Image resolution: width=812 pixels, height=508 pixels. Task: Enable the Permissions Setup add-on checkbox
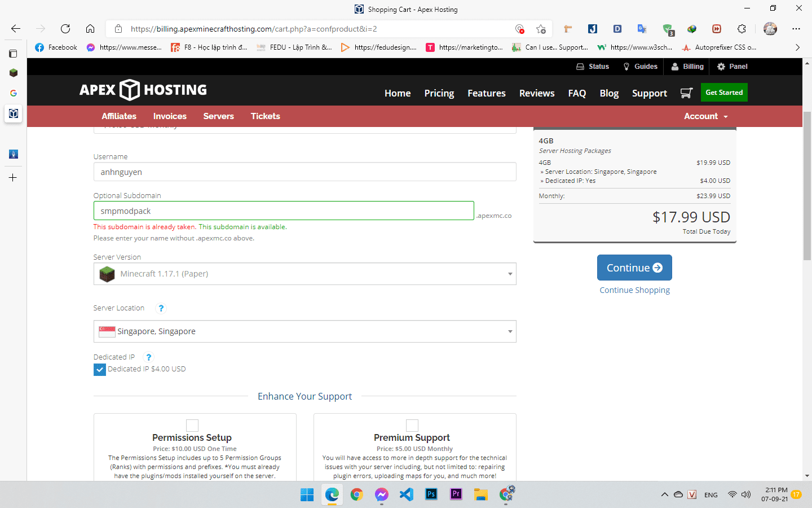tap(192, 425)
